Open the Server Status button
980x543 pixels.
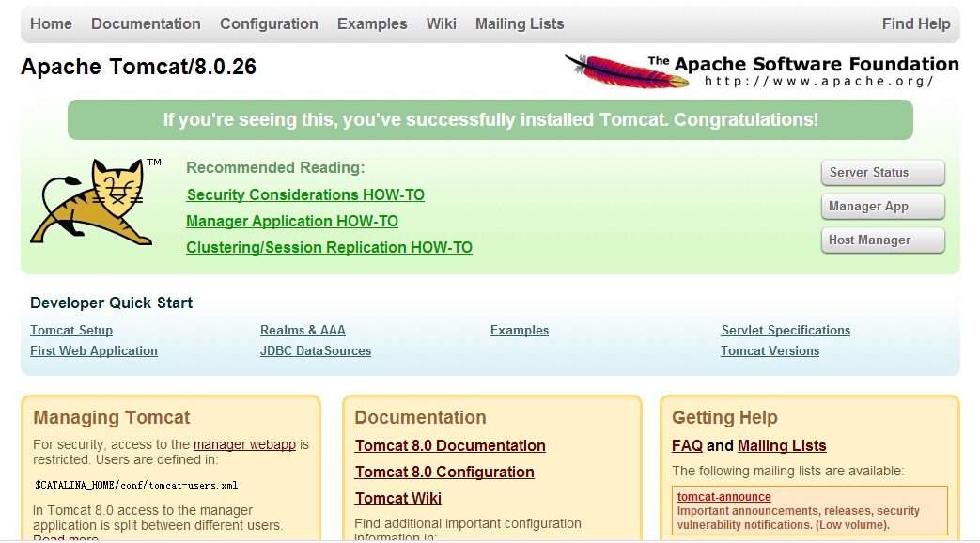(882, 173)
